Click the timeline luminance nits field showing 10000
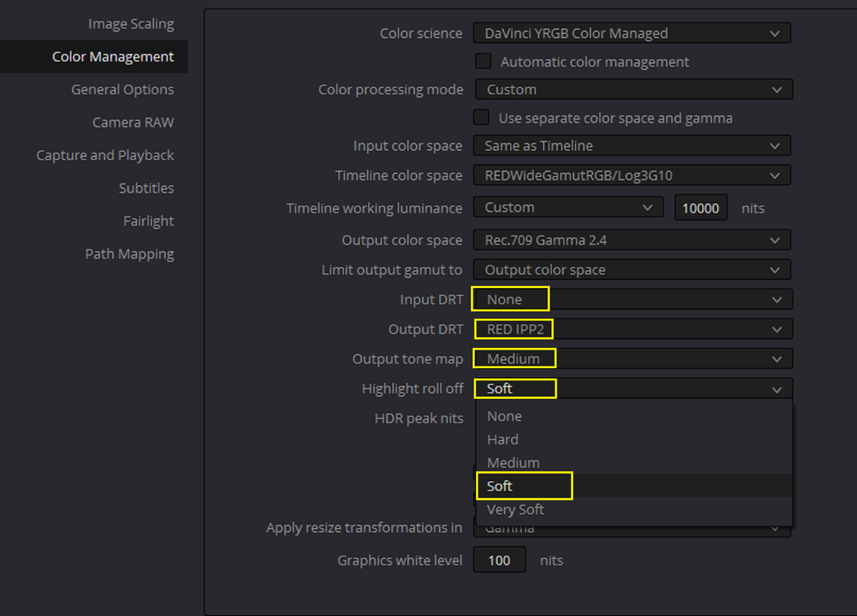The image size is (857, 616). [701, 208]
